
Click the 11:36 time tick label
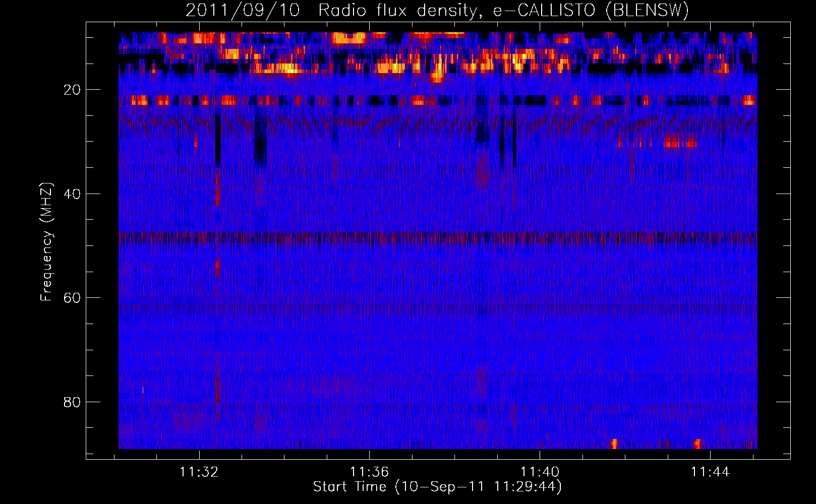[x=370, y=472]
